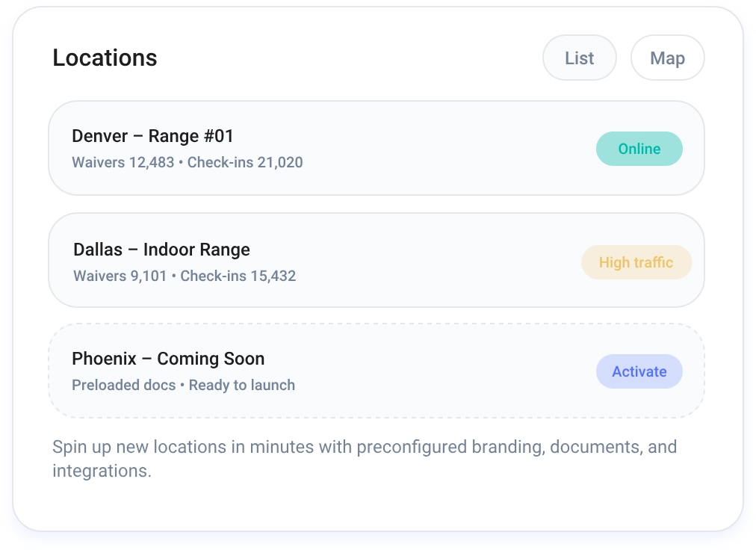Activate the Phoenix location
The width and height of the screenshot is (756, 550).
click(x=639, y=371)
